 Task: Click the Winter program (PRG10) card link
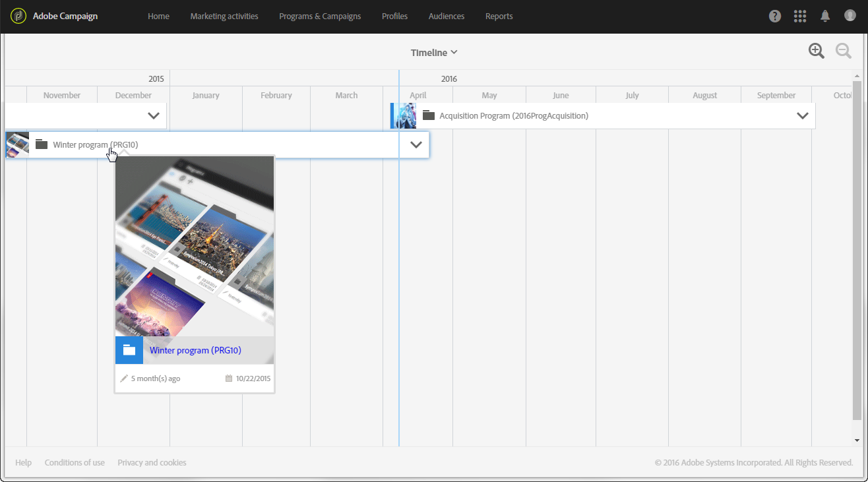[195, 351]
